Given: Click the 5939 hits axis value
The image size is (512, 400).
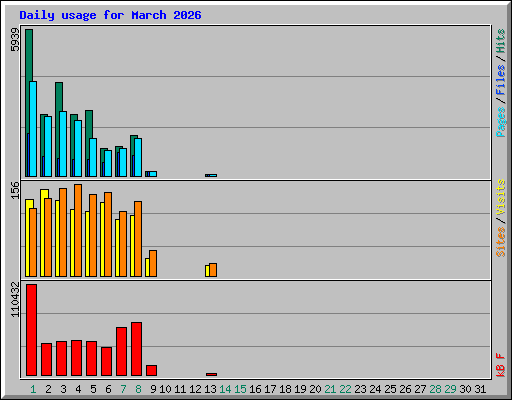Looking at the screenshot, I should tap(15, 40).
